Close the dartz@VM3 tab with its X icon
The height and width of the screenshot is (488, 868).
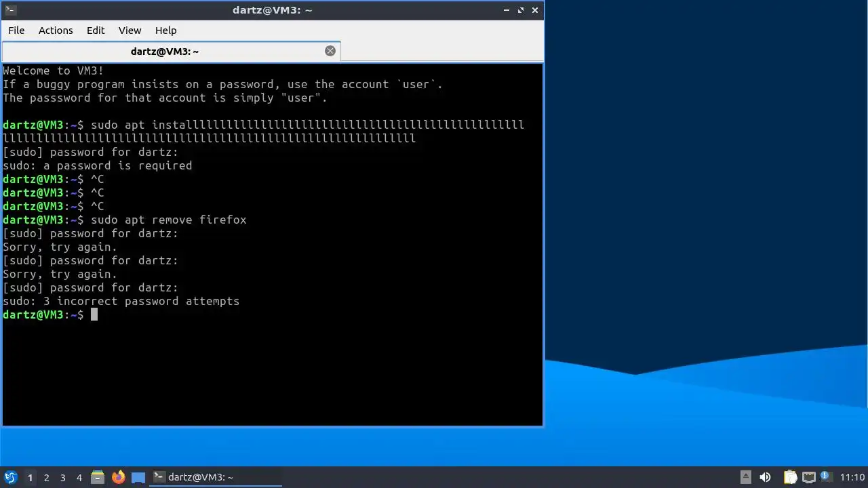tap(330, 51)
